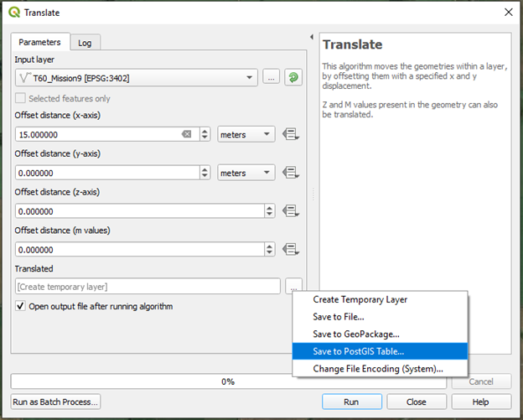Choose Save to GeoPackage... from the menu
Image resolution: width=523 pixels, height=420 pixels.
tap(380, 334)
